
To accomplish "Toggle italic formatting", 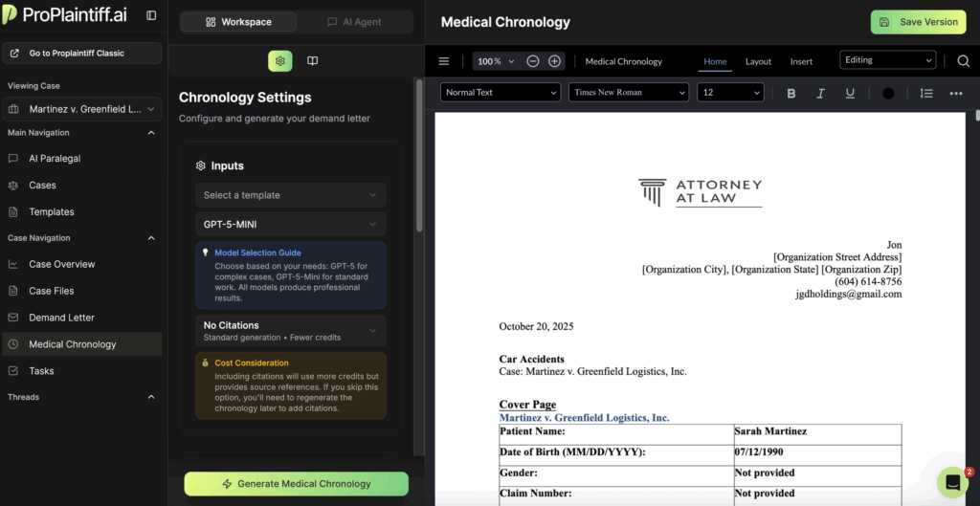I will [820, 93].
